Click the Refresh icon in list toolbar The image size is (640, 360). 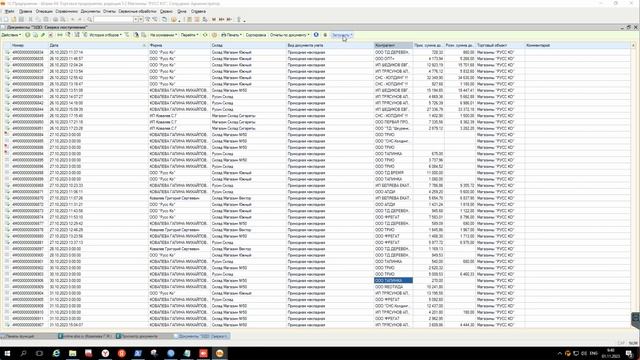click(205, 35)
